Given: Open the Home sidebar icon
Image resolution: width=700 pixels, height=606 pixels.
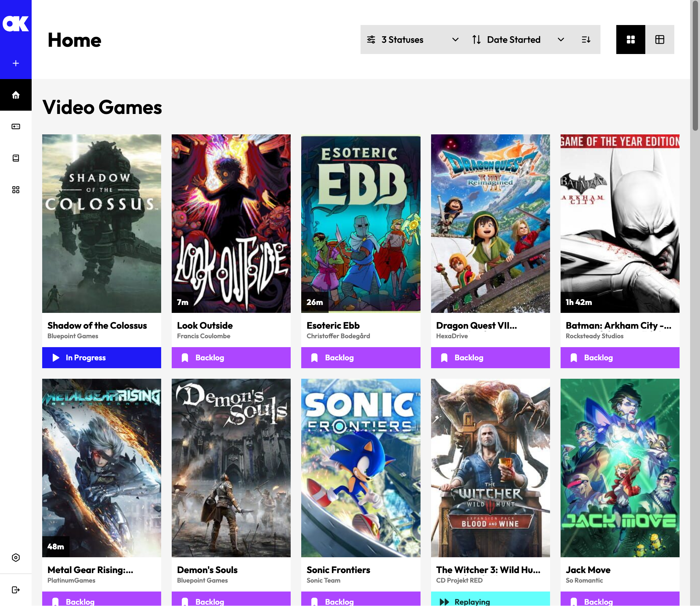Looking at the screenshot, I should coord(15,95).
